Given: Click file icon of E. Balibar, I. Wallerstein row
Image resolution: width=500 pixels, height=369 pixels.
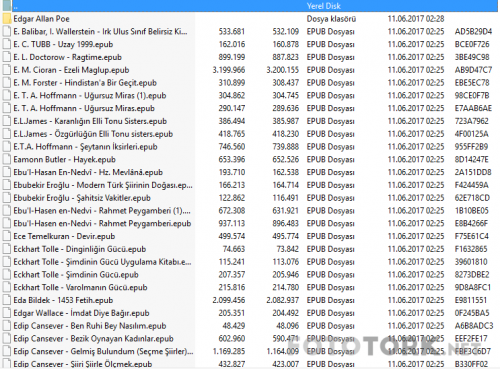Looking at the screenshot, I should (7, 31).
